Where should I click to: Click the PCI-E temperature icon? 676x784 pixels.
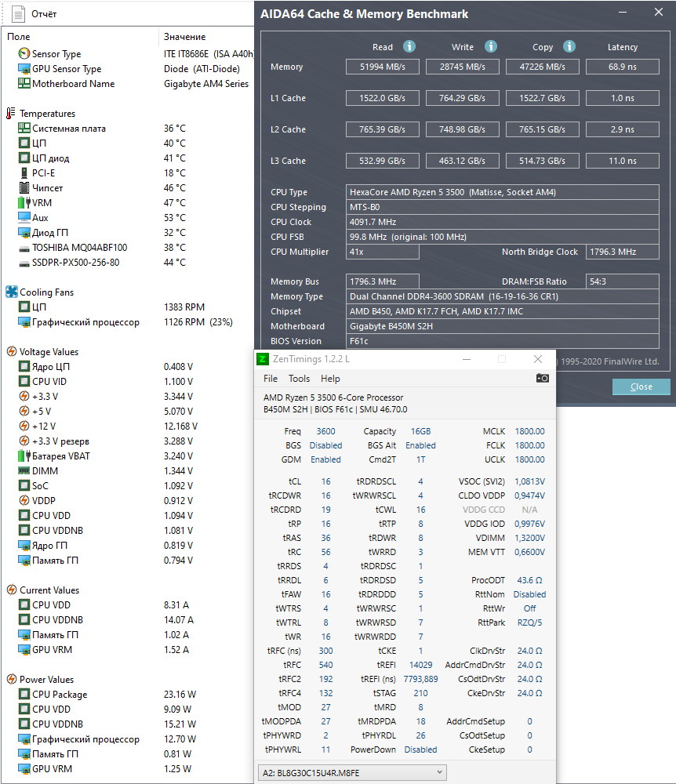click(24, 173)
